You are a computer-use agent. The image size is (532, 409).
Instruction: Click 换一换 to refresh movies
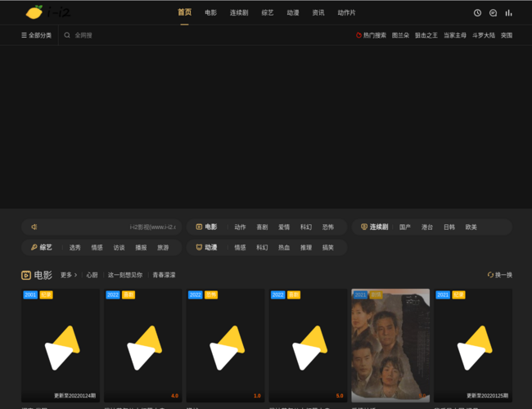(499, 275)
